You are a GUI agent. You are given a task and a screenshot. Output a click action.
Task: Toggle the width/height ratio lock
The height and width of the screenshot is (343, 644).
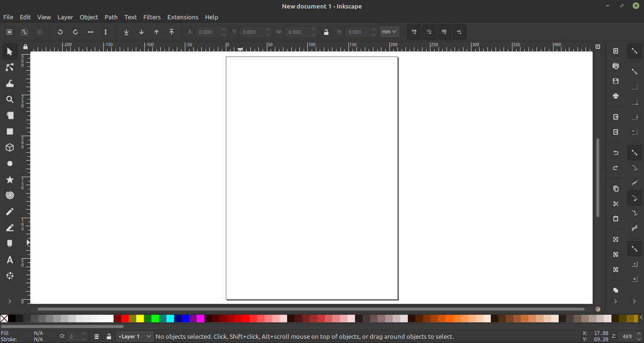click(326, 32)
